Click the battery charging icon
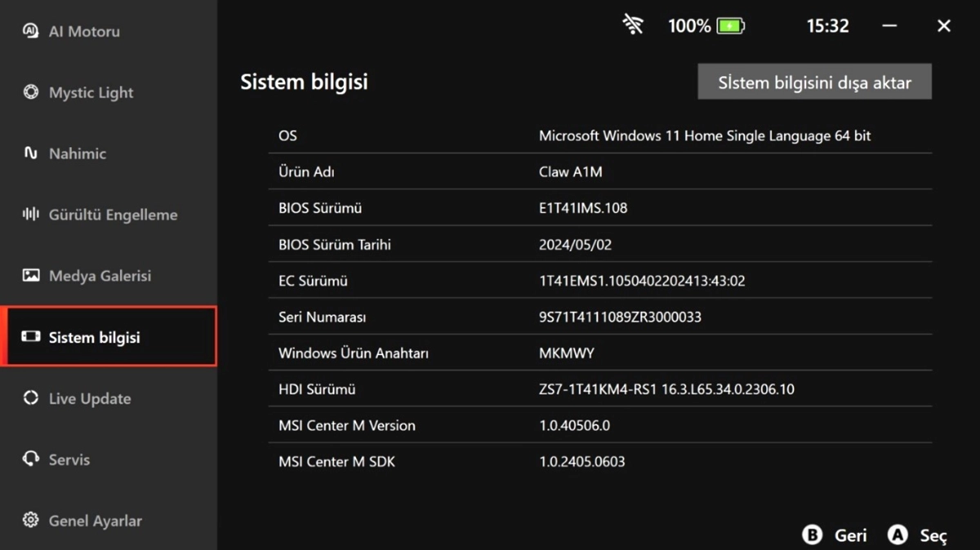The image size is (980, 550). coord(730,26)
